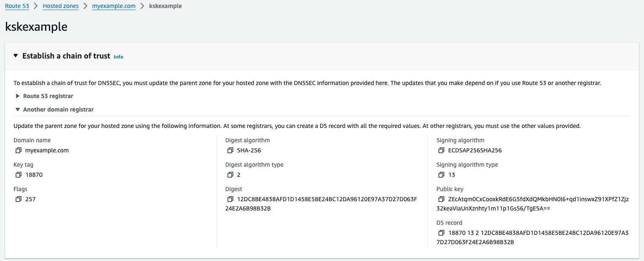Viewport: 644px width, 261px height.
Task: Open the Info link for chain of trust
Action: pyautogui.click(x=118, y=57)
